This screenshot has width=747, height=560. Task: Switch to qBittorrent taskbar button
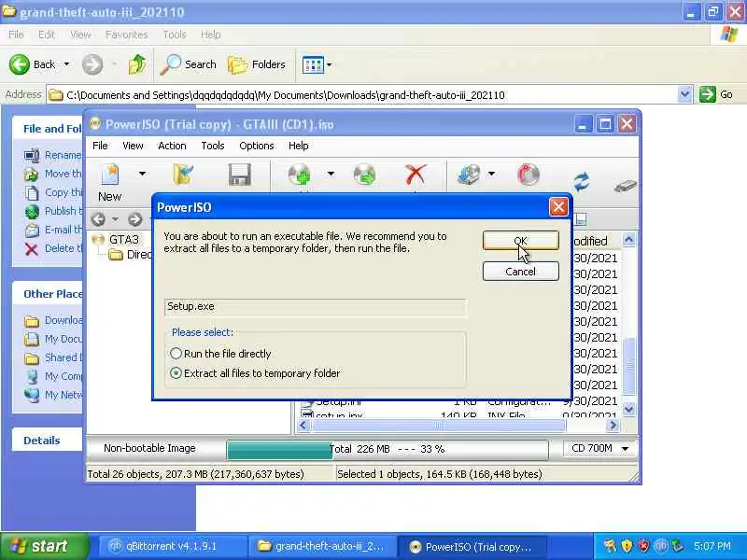click(173, 547)
